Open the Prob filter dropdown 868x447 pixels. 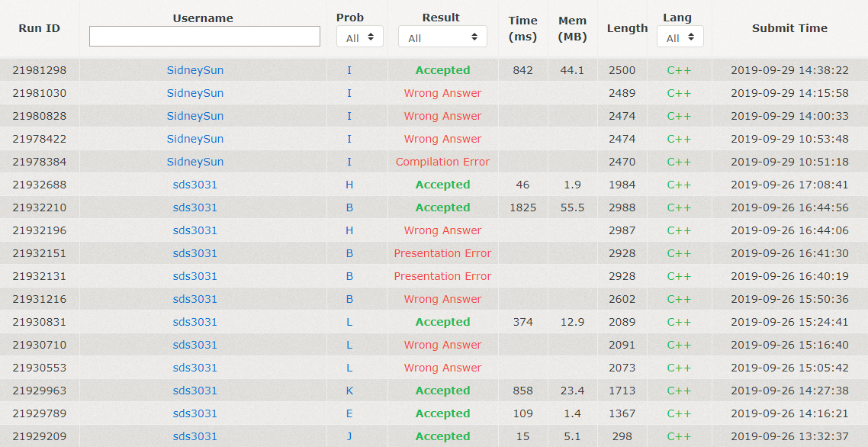360,37
